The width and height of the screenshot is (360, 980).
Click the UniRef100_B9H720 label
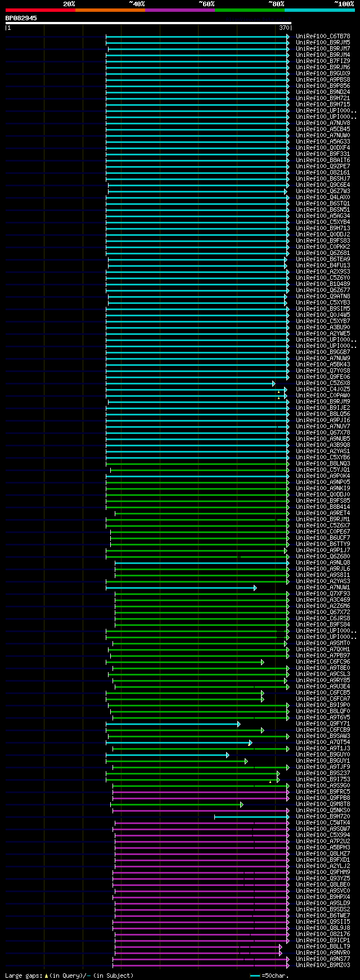click(x=323, y=817)
